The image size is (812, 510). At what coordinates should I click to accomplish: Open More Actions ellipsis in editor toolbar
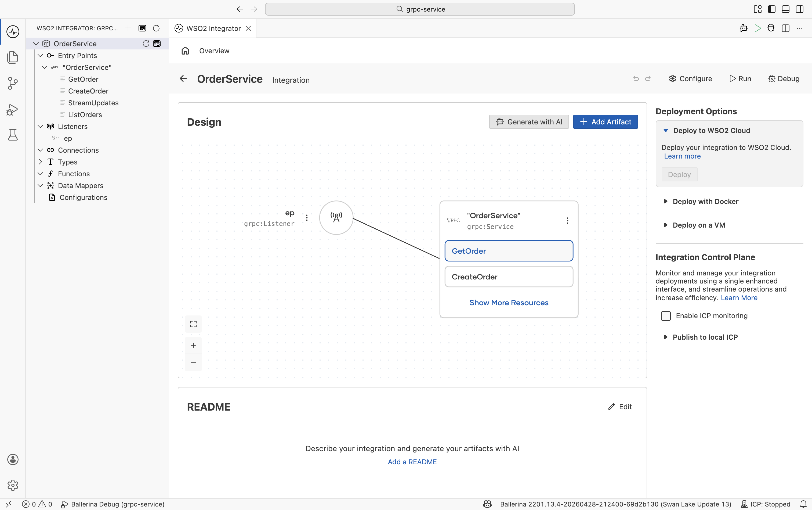click(x=800, y=28)
